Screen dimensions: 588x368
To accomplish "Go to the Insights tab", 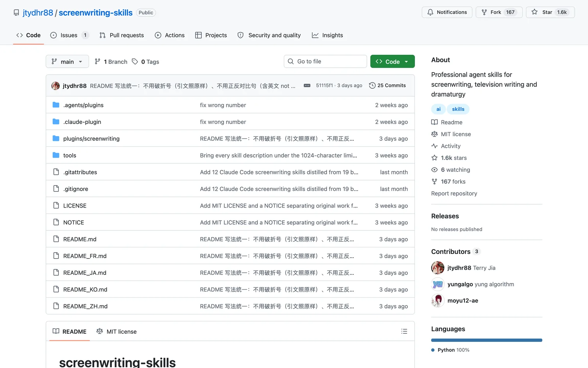I will tap(327, 35).
